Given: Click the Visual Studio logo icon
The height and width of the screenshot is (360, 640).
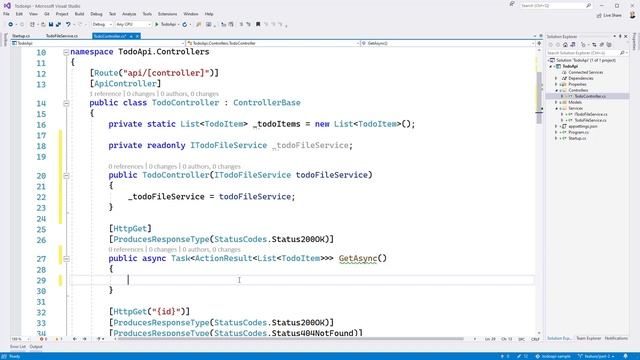Looking at the screenshot, I should 7,5.
